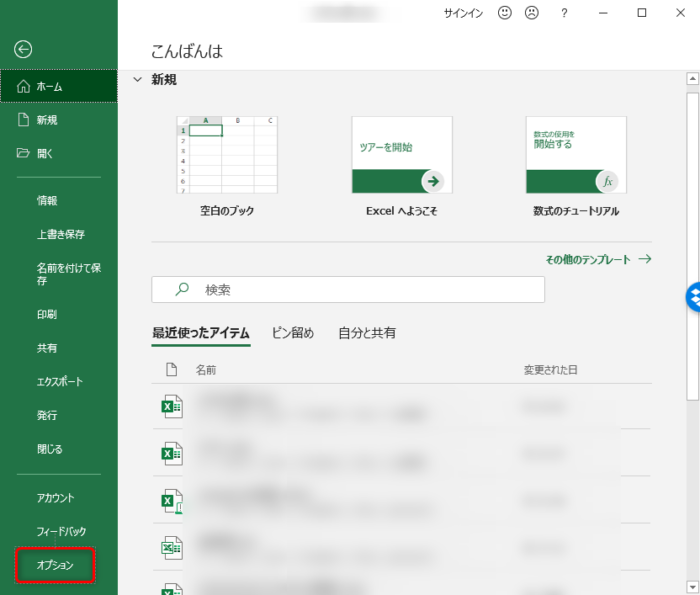Viewport: 700px width, 595px height.
Task: Click the Dropbox badge icon on right edge
Action: 693,296
